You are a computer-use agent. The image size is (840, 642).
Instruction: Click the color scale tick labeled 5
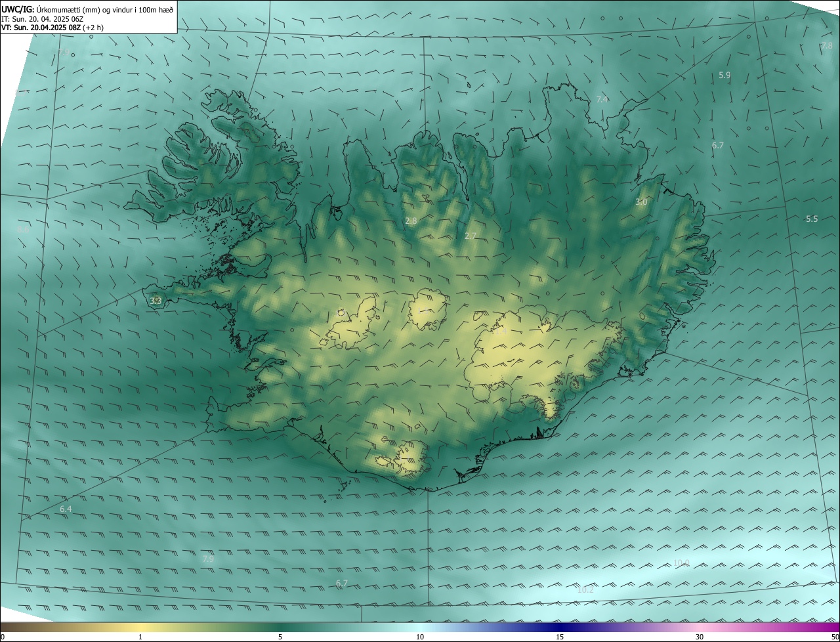(x=280, y=637)
